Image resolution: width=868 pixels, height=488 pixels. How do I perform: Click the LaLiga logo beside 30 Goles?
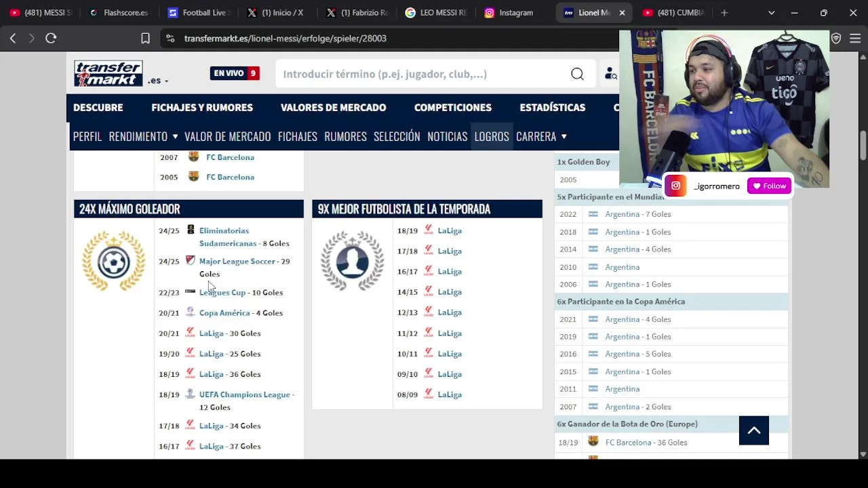click(191, 333)
